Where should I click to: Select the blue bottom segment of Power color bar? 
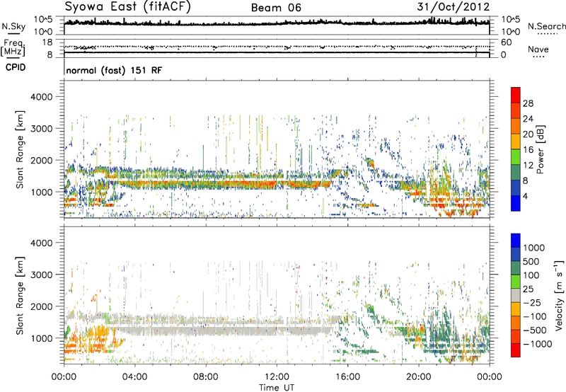coord(516,203)
